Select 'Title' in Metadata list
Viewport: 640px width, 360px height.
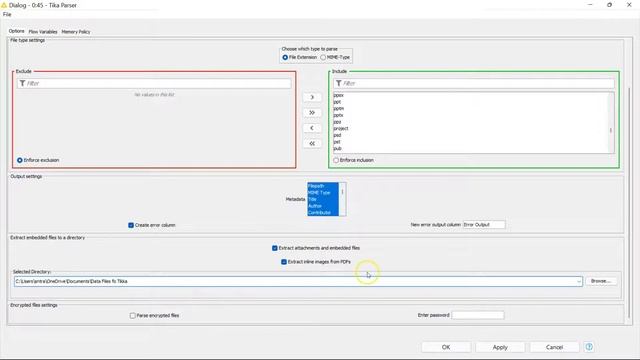pyautogui.click(x=322, y=199)
